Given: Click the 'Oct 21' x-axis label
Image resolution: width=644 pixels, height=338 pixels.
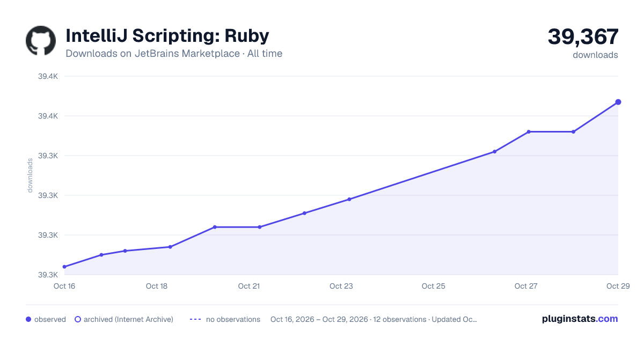Looking at the screenshot, I should coord(249,286).
